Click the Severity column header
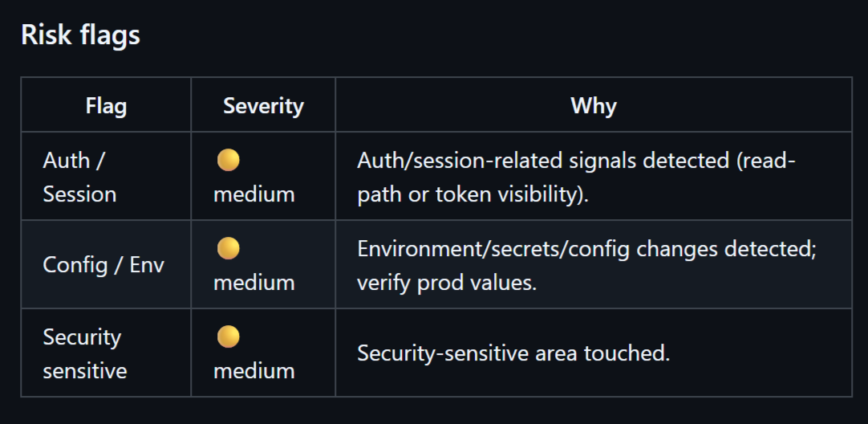868x424 pixels. coord(263,105)
